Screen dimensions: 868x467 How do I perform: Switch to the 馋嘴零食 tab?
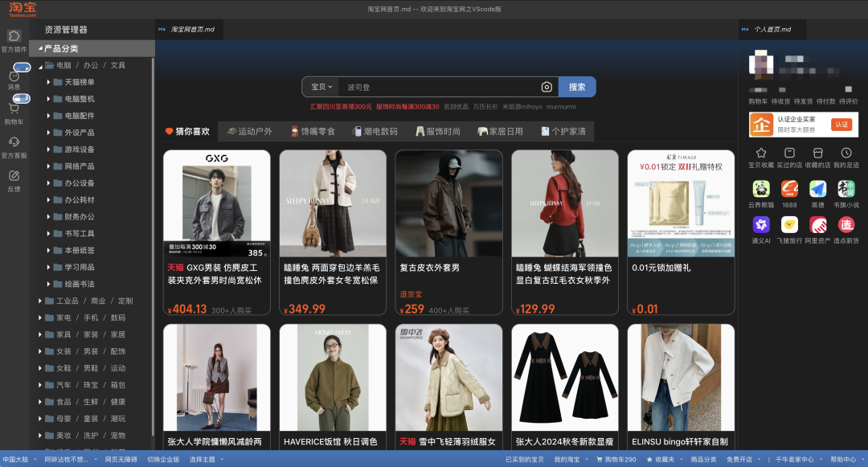pyautogui.click(x=313, y=131)
